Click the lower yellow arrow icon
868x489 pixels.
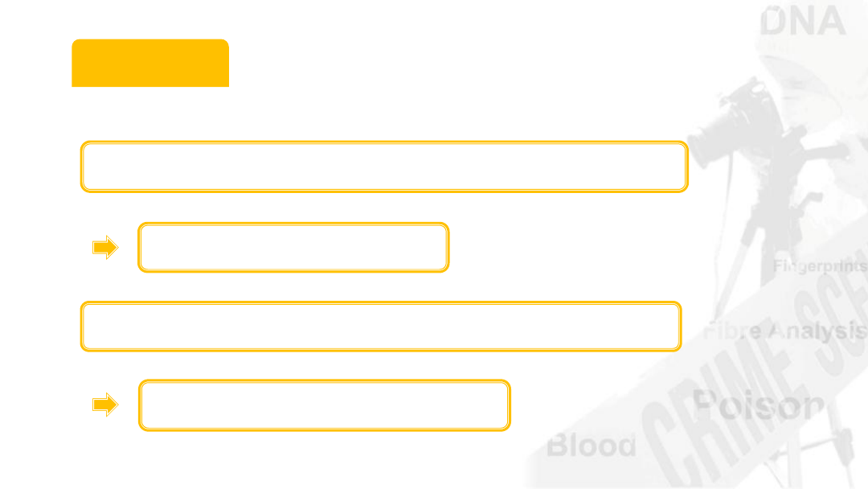[x=105, y=405]
